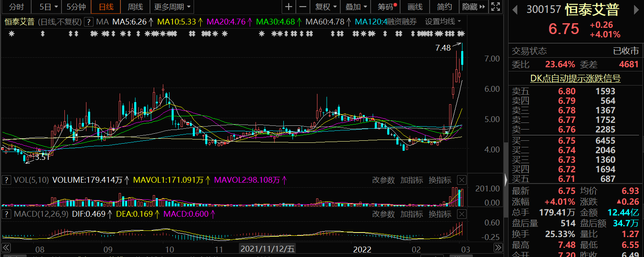Select the 买一 6.75 order row
The height and width of the screenshot is (257, 644).
pos(575,141)
